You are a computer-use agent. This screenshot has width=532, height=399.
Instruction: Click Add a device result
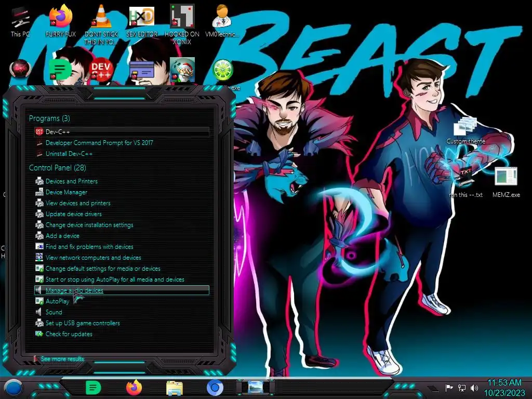click(x=122, y=235)
